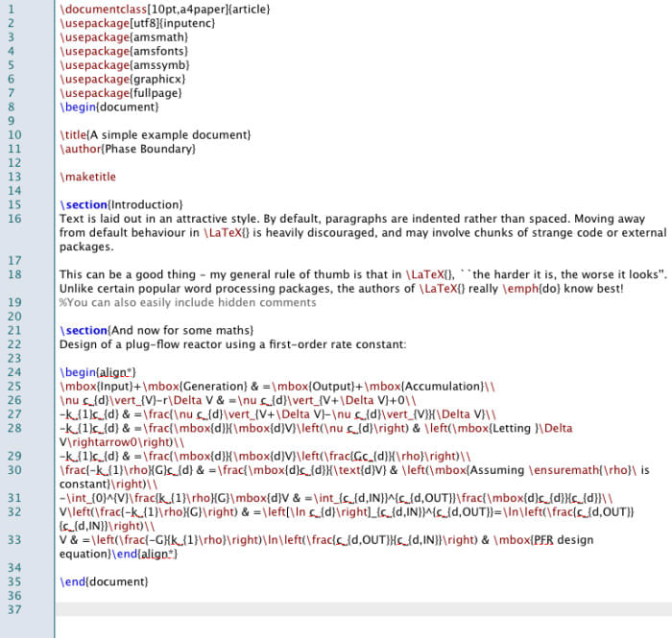The width and height of the screenshot is (672, 638).
Task: Click the \usepackage{graphicx} line
Action: pos(123,80)
